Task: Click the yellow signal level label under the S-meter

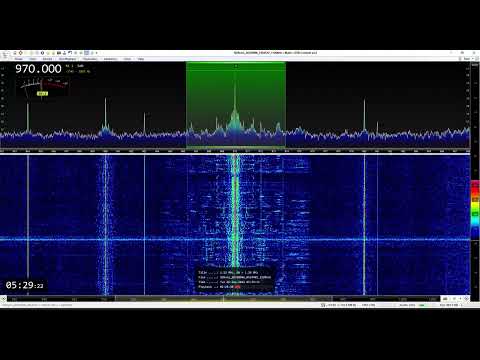Action: pos(42,94)
